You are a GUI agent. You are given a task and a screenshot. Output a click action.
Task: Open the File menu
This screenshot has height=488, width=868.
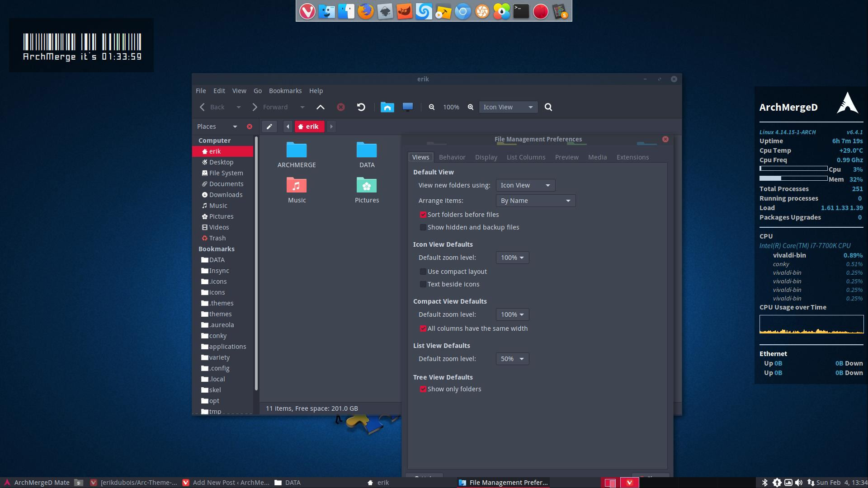coord(201,91)
